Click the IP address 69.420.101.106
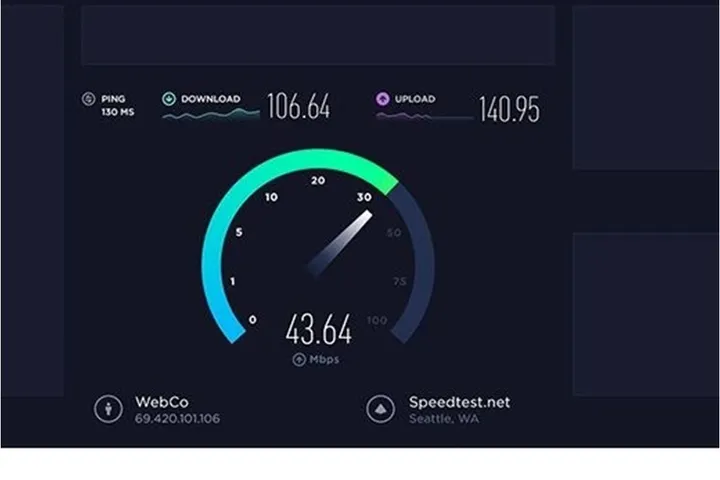720x480 pixels. pos(177,418)
